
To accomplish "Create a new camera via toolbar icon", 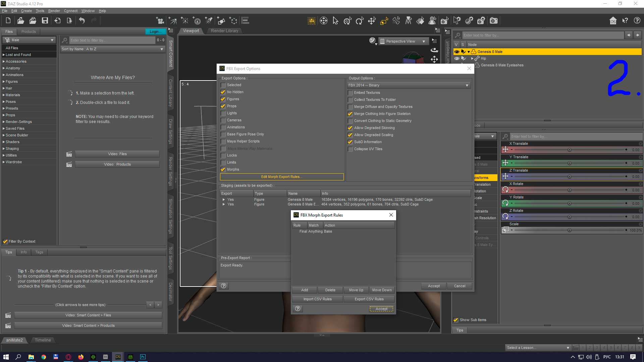I will coord(160,21).
